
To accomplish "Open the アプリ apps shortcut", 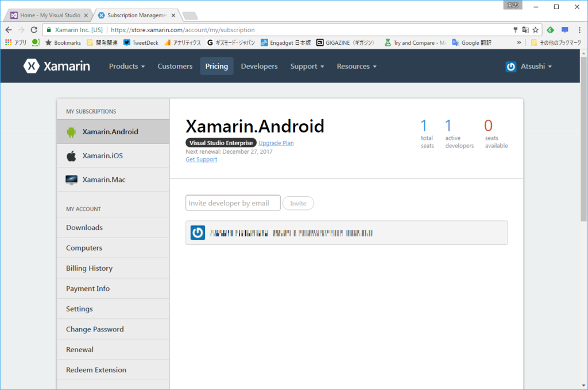I will (x=16, y=42).
